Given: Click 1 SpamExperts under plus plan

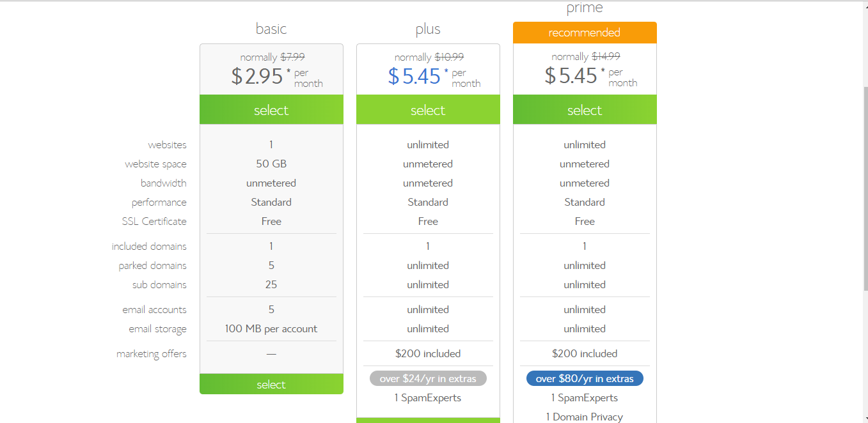Looking at the screenshot, I should (x=428, y=397).
